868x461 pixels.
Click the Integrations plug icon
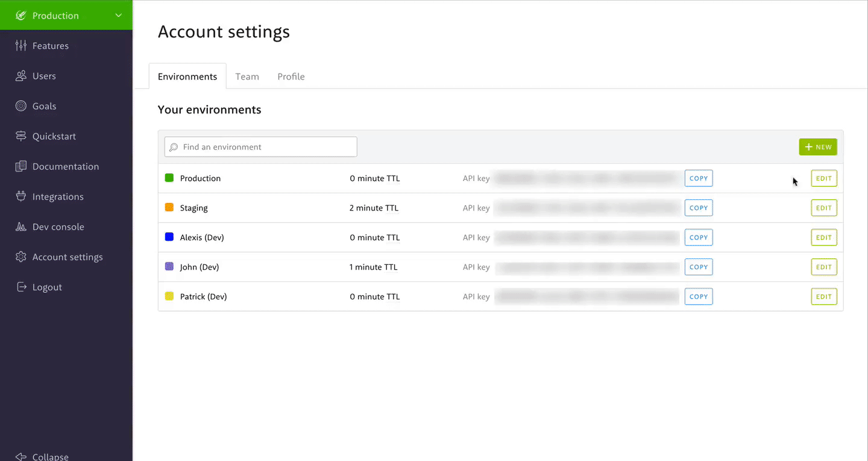(x=21, y=197)
